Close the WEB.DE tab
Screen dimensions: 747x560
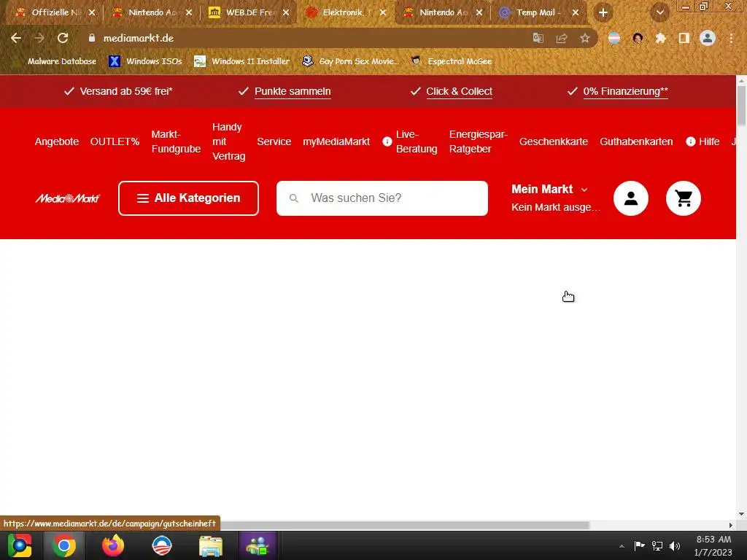coord(286,13)
